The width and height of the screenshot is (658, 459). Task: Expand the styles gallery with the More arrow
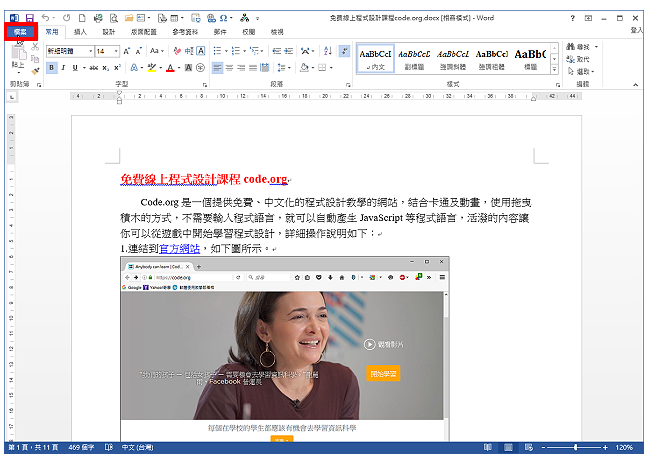point(554,70)
